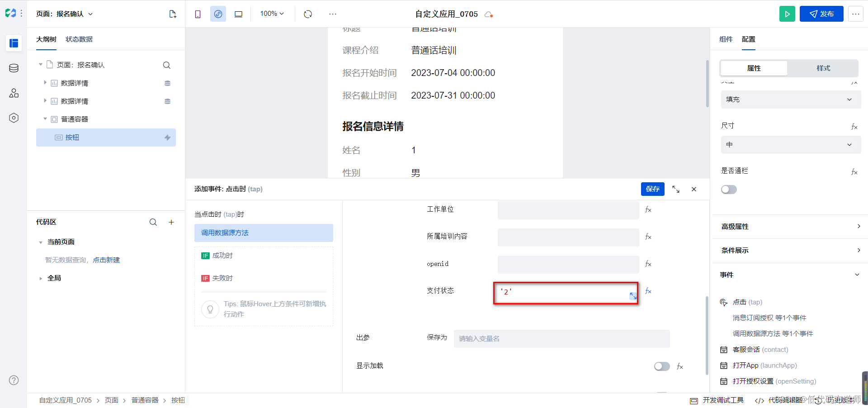This screenshot has width=868, height=408.
Task: Open the top-right more menu
Action: click(856, 14)
